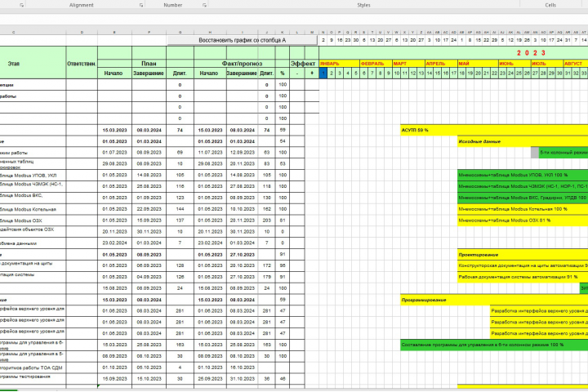Image resolution: width=588 pixels, height=392 pixels.
Task: Select the duration cell showing 179
Action: pyautogui.click(x=266, y=277)
